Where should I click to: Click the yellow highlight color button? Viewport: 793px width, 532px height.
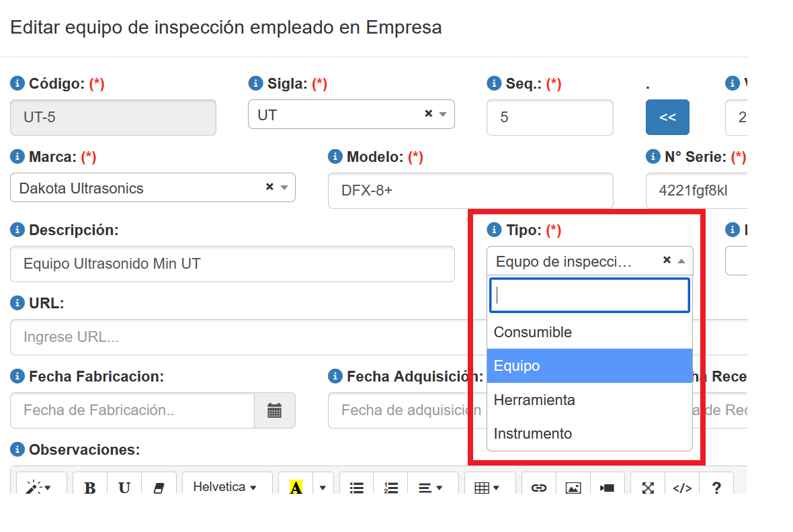(296, 487)
